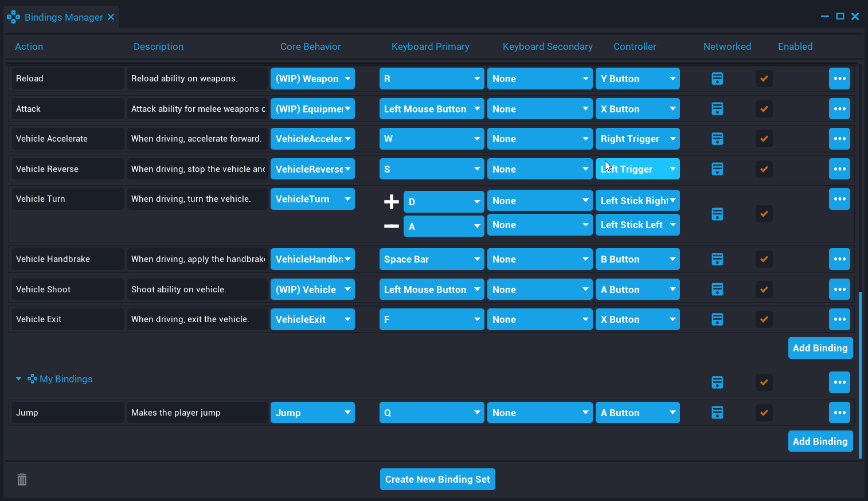Select the Bindings Manager tab

coord(63,17)
